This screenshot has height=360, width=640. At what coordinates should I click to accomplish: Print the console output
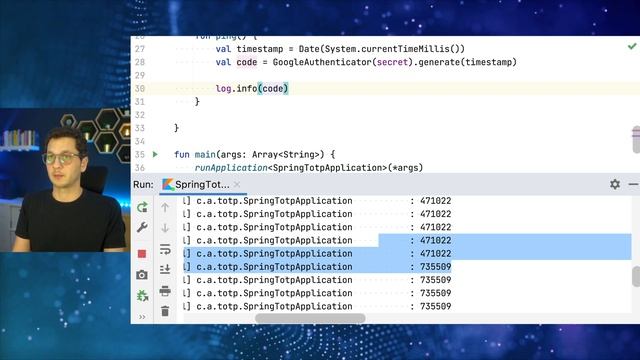coord(165,291)
